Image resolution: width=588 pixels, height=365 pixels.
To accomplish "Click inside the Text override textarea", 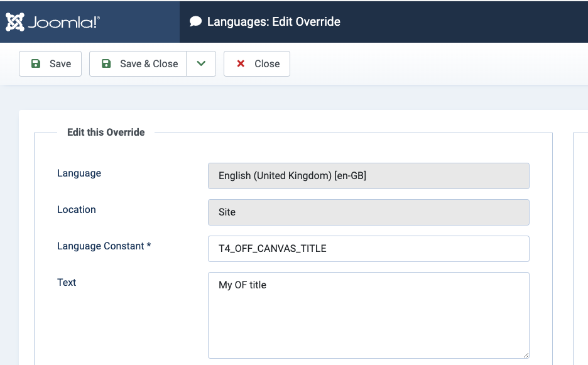I will pos(368,315).
